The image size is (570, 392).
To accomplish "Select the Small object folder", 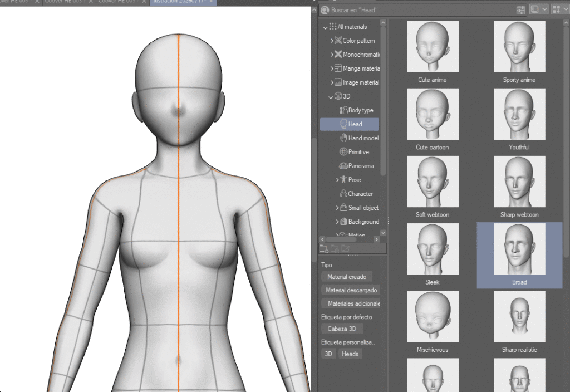I will 359,208.
